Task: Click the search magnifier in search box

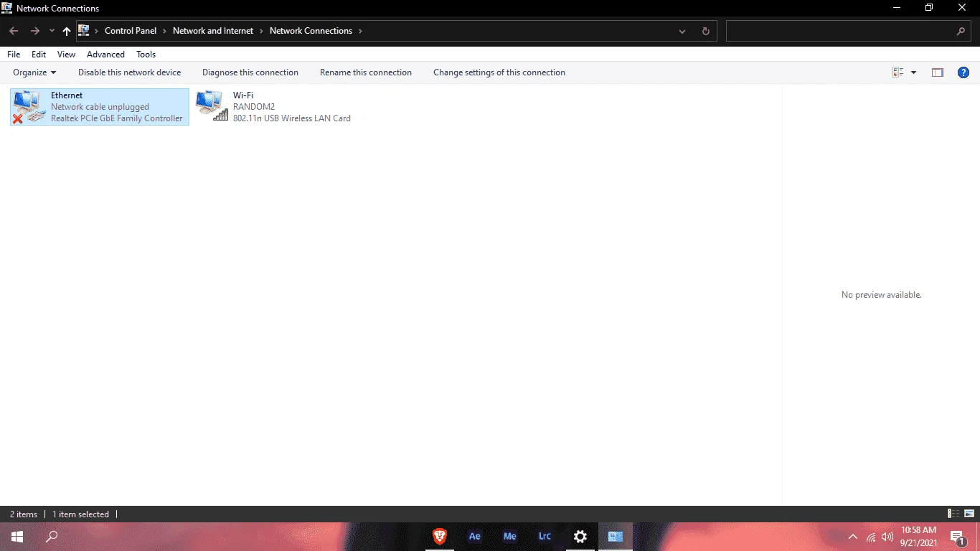Action: (961, 31)
